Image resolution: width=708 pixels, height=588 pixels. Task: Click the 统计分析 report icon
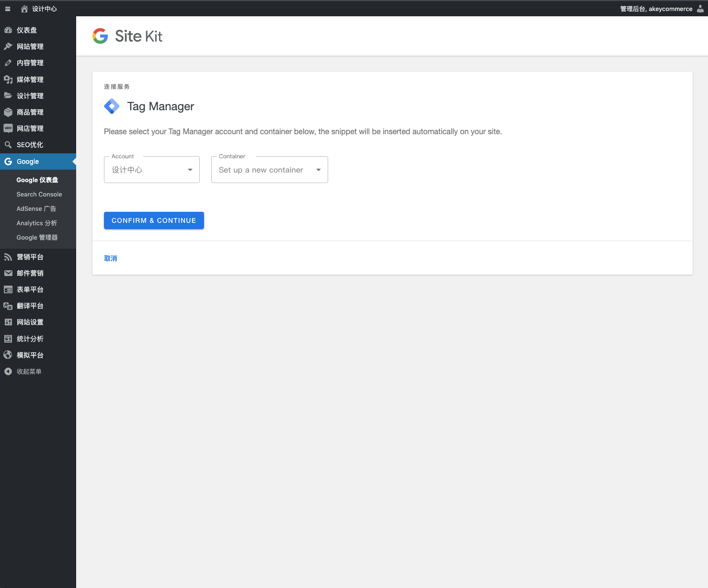pos(8,339)
